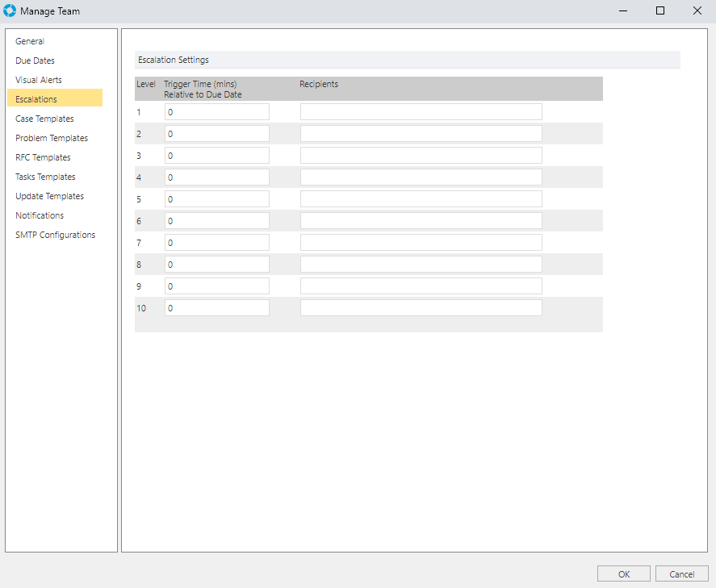716x588 pixels.
Task: Maximize the Manage Team window
Action: click(x=659, y=10)
